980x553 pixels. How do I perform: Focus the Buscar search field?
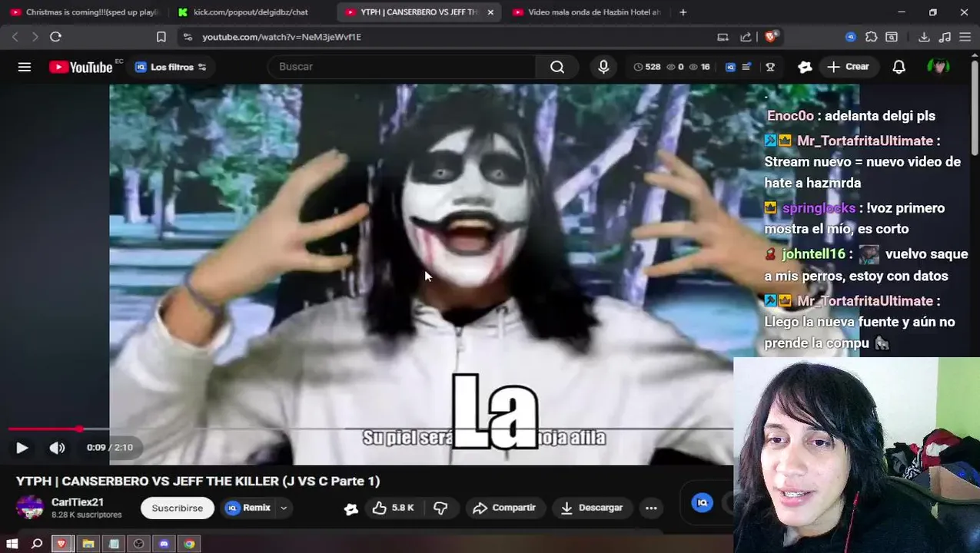(403, 67)
